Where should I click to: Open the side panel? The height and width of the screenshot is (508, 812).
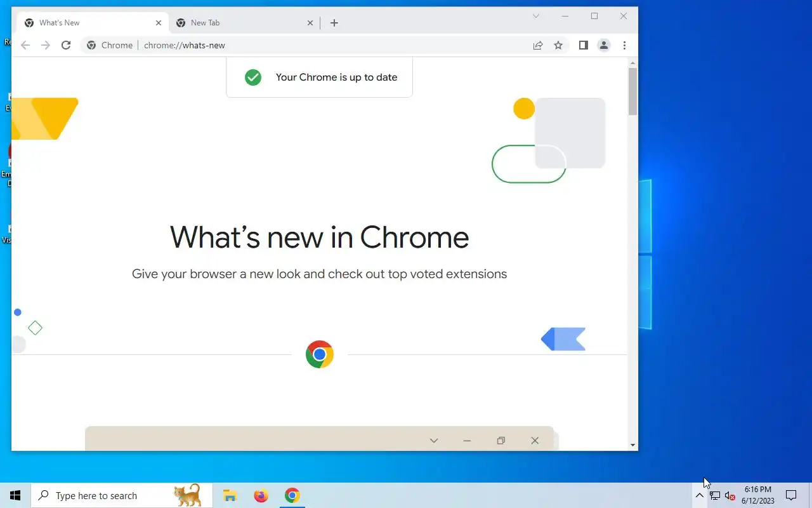point(584,45)
